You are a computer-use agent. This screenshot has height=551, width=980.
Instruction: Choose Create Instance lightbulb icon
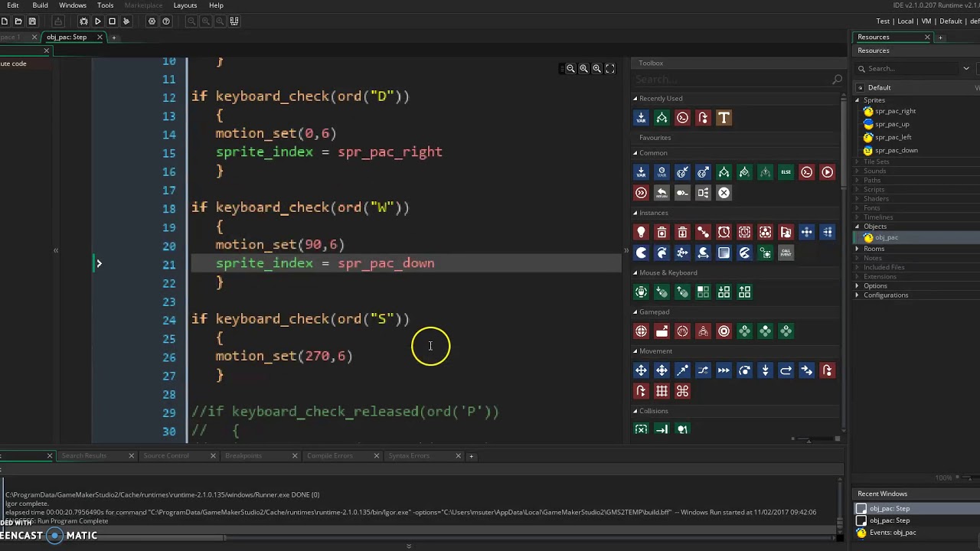coord(641,232)
